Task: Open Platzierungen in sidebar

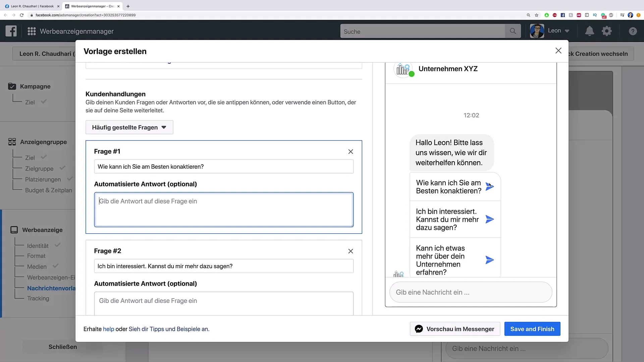Action: point(43,179)
